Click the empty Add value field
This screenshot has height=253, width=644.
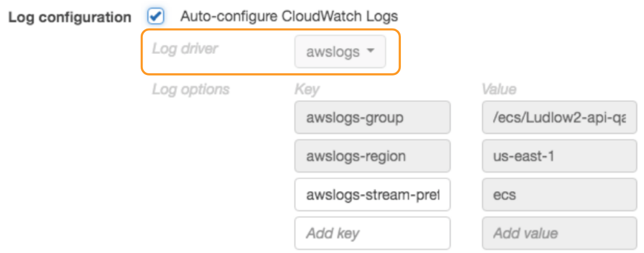point(559,233)
